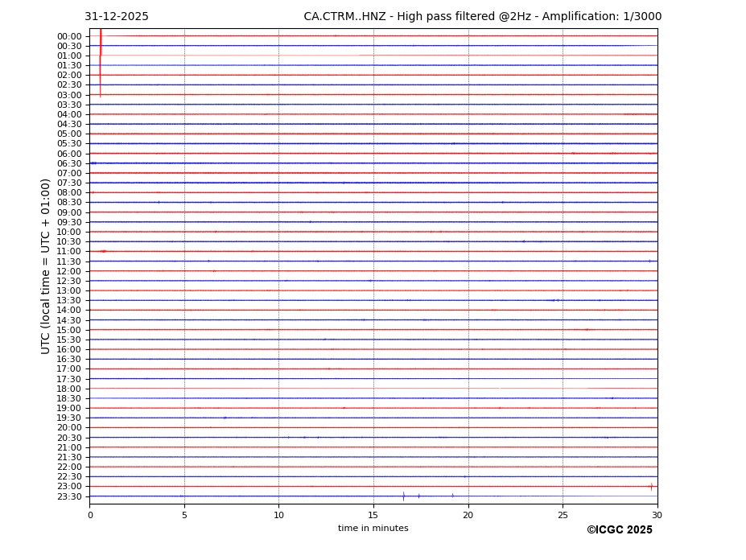Select the 12:00 time row label
The image size is (746, 560).
pyautogui.click(x=69, y=271)
